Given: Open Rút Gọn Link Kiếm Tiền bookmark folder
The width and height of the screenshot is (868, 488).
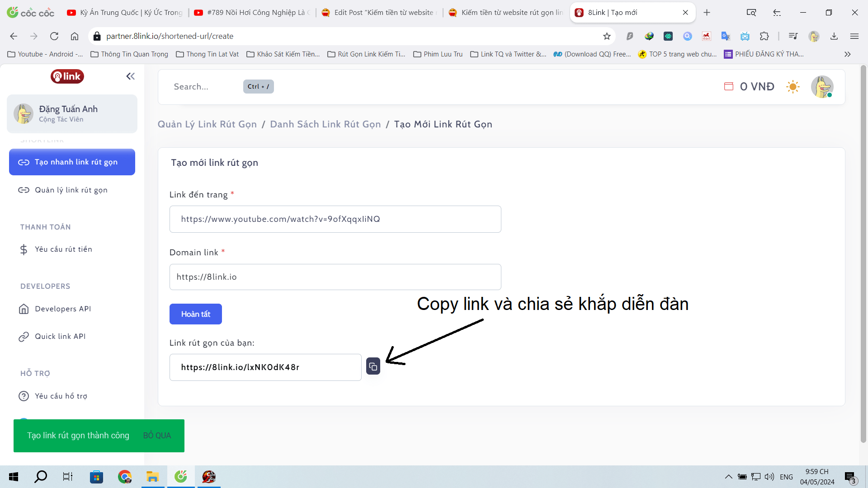Looking at the screenshot, I should (x=367, y=54).
